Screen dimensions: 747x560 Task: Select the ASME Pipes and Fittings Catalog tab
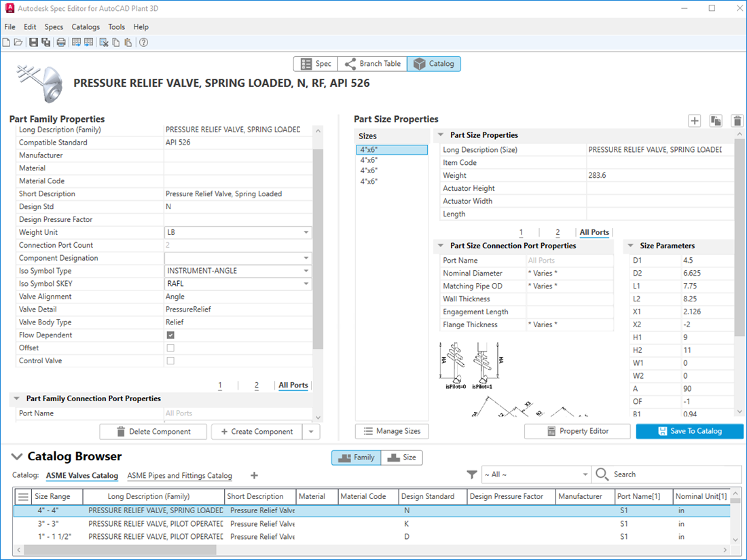(179, 475)
